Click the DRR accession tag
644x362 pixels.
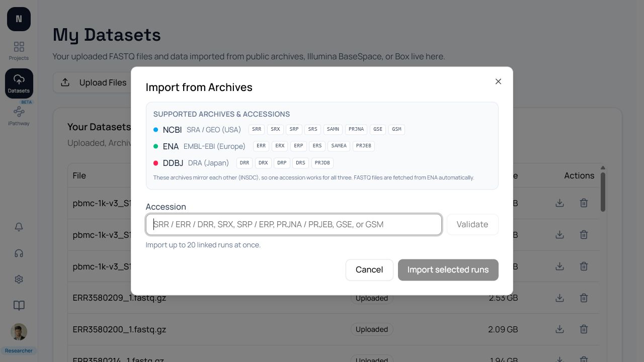click(245, 163)
